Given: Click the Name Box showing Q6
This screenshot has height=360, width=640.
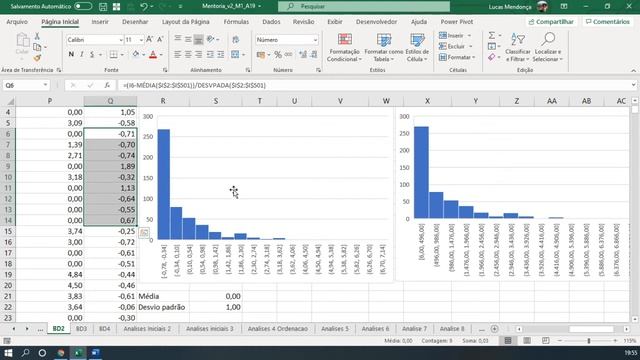Looking at the screenshot, I should pos(25,85).
